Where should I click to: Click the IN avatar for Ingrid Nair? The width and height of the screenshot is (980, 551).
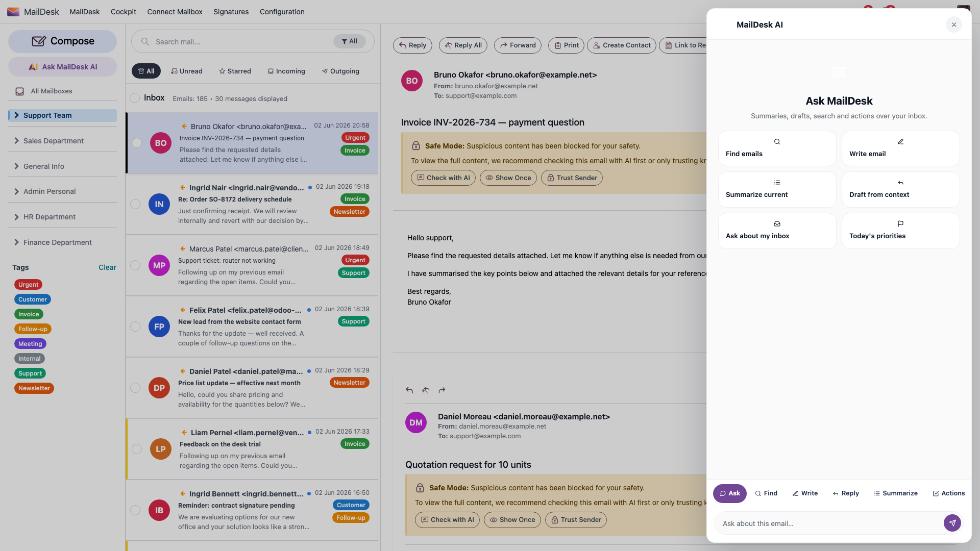159,204
